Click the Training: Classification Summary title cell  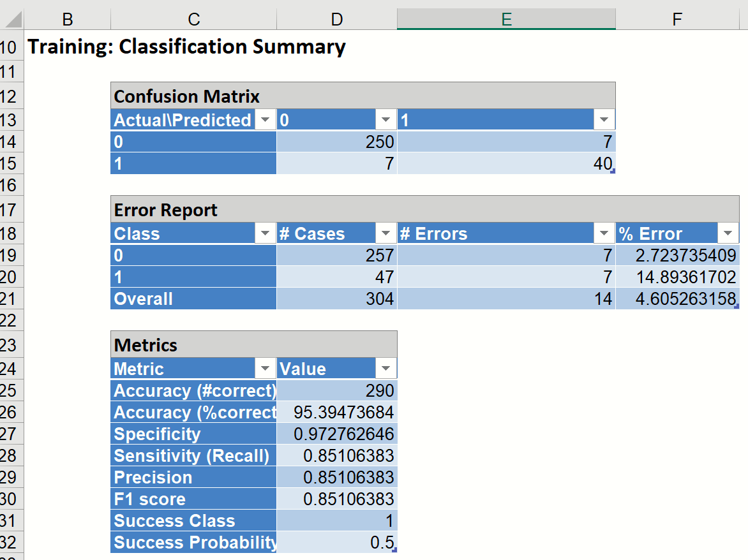pyautogui.click(x=187, y=47)
